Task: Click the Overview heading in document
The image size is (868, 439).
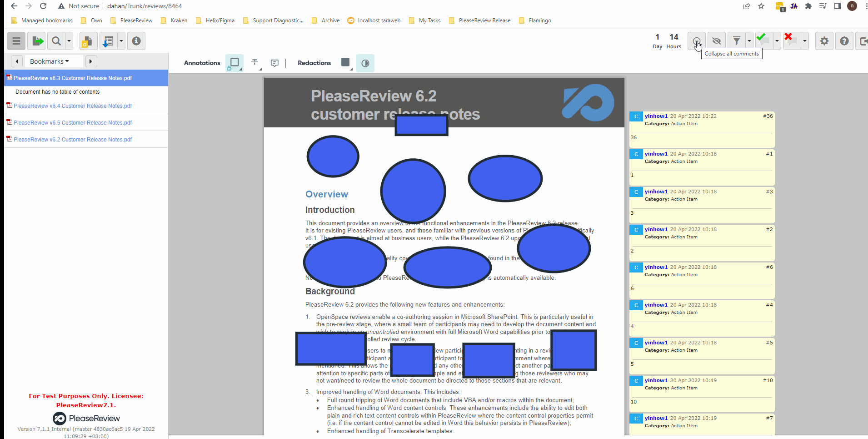Action: (x=327, y=194)
